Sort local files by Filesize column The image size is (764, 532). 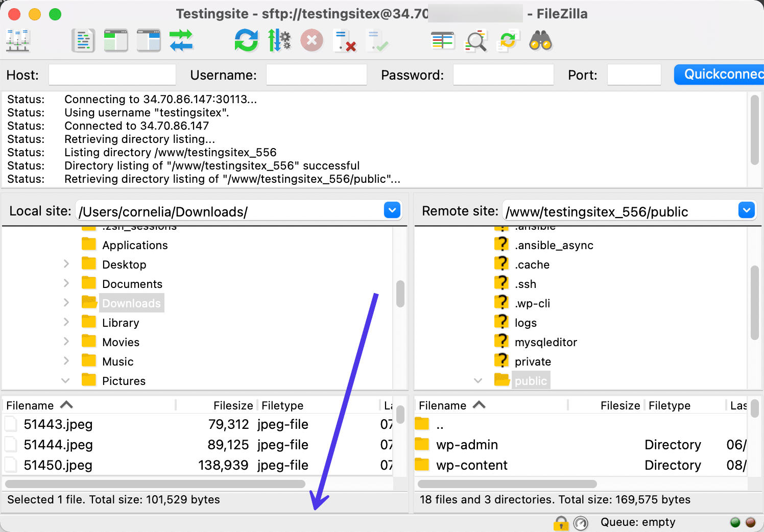pos(233,405)
